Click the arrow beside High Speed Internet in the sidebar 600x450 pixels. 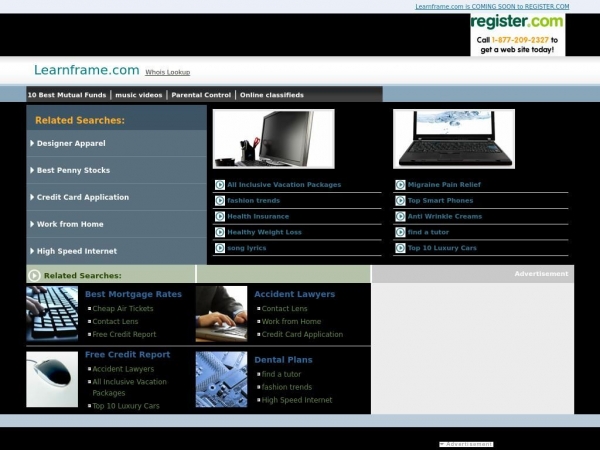coord(32,251)
